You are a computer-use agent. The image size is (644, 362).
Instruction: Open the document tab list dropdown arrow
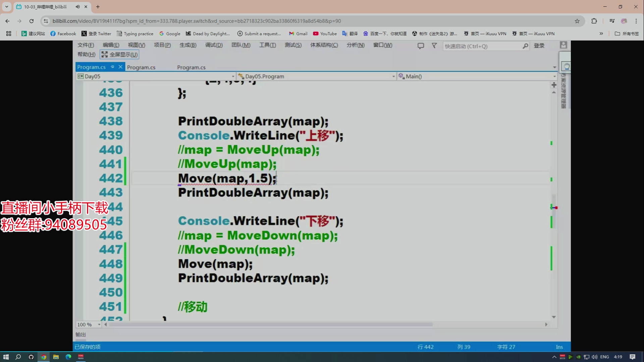pyautogui.click(x=554, y=67)
